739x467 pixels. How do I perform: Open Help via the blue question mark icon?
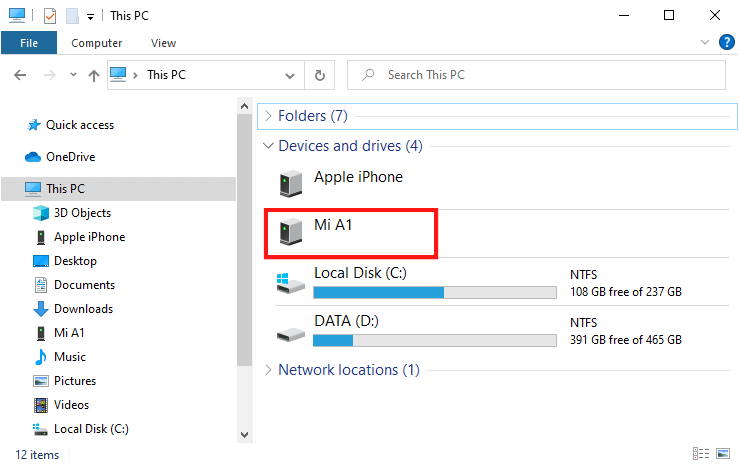tap(726, 42)
